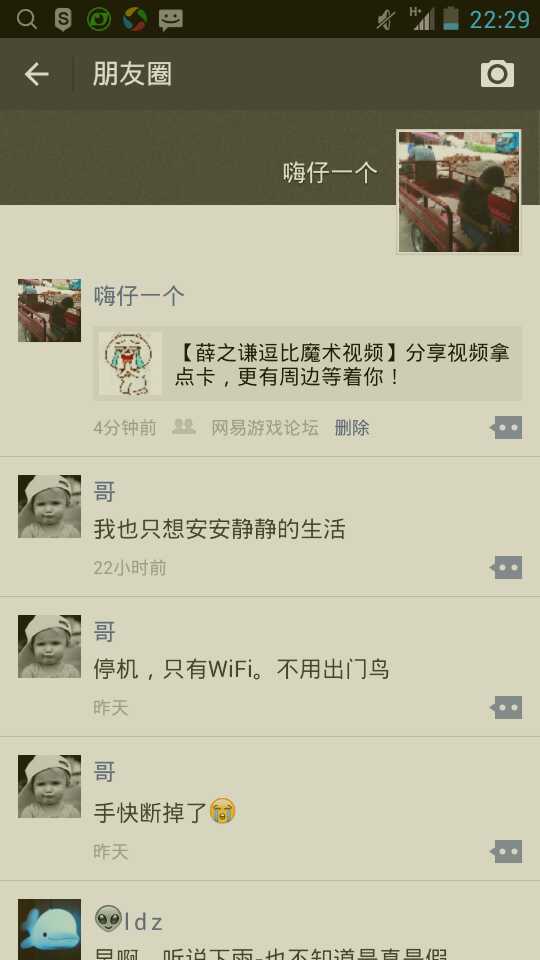The image size is (540, 960).
Task: Open comment menu on 薛之谦 shared post
Action: 506,427
